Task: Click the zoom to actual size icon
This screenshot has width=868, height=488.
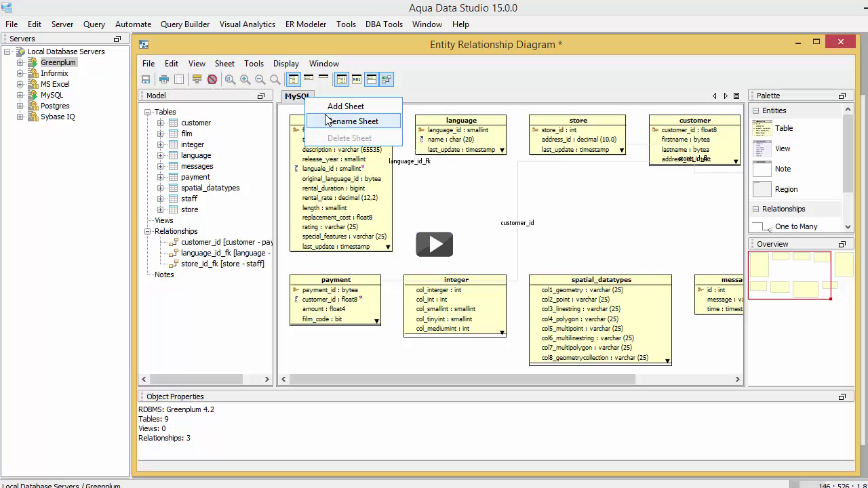Action: 231,79
